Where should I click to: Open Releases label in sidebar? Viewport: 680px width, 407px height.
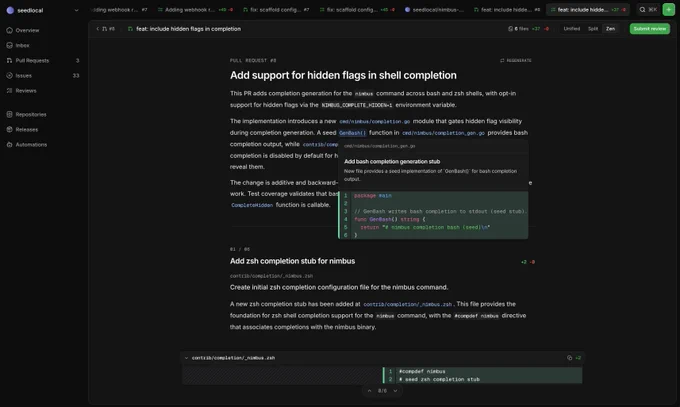(27, 129)
